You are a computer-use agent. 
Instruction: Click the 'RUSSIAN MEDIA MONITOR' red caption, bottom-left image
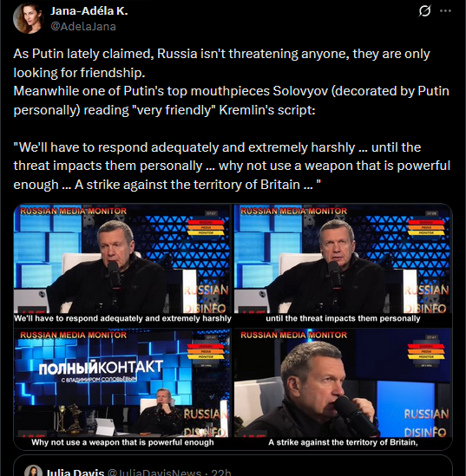click(73, 335)
